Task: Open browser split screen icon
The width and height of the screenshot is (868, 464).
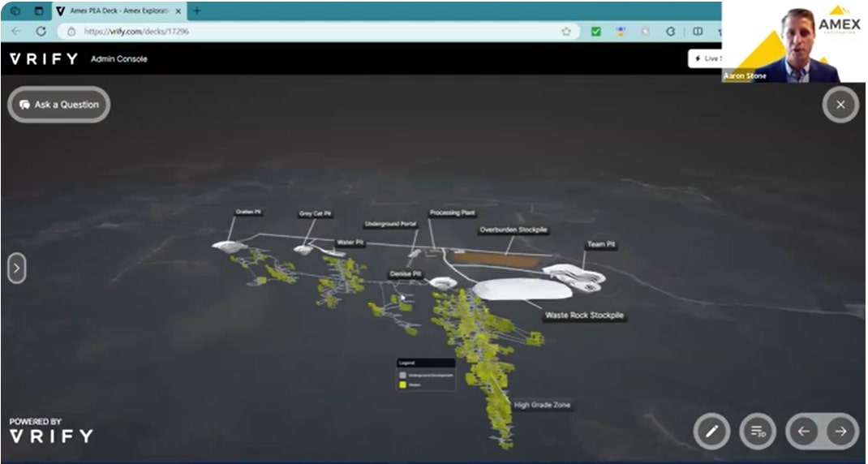Action: (698, 32)
